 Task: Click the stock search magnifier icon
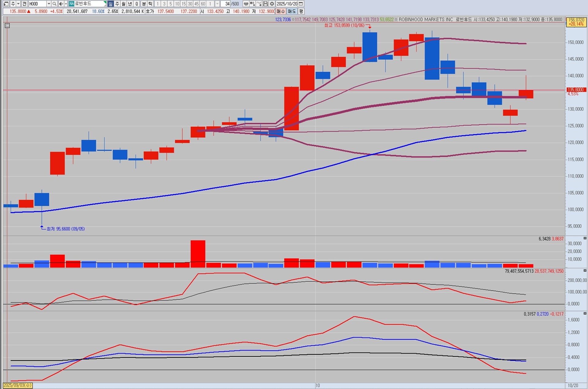(54, 4)
